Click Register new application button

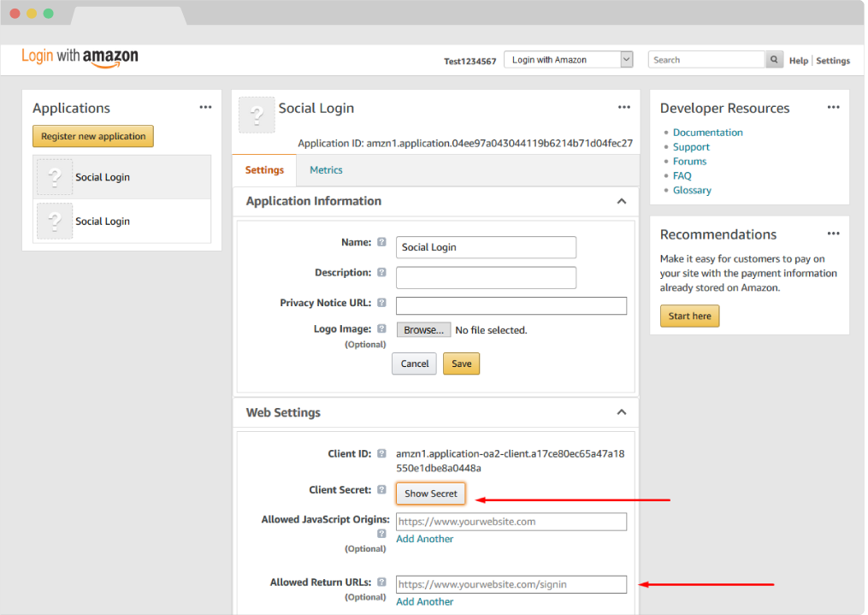(93, 137)
